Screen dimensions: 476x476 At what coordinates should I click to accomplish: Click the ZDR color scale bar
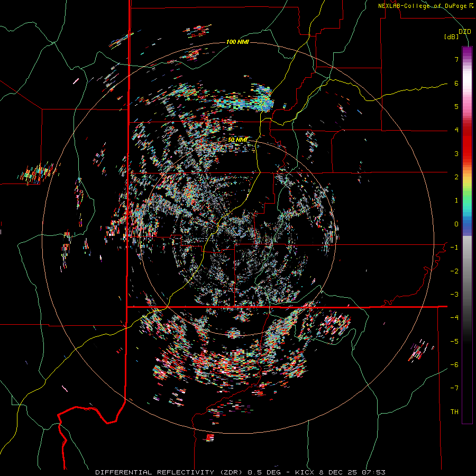click(x=467, y=235)
